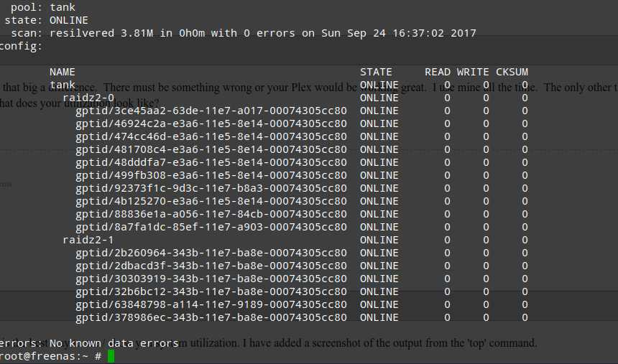
Task: Click the CKSUM column header
Action: 512,72
